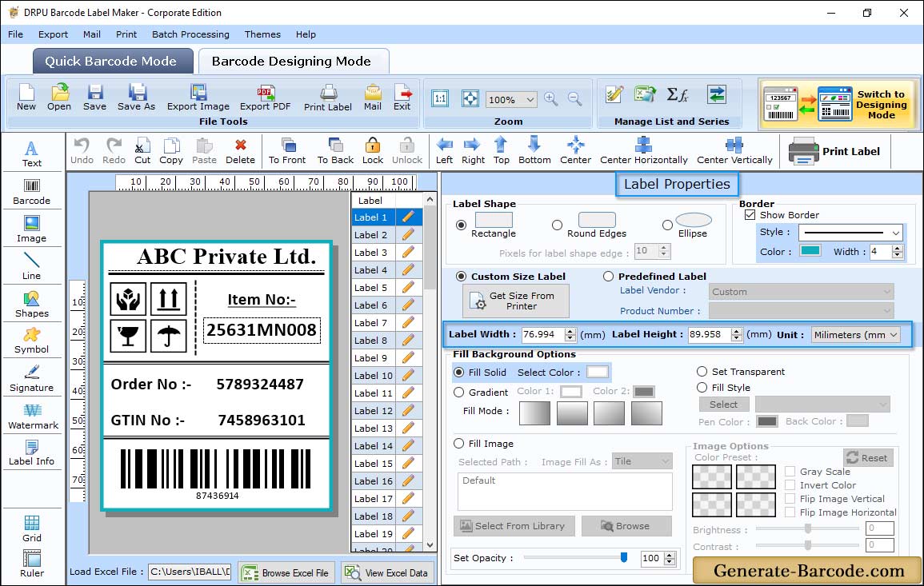Select Label 10 in the label list
The height and width of the screenshot is (586, 924).
374,375
